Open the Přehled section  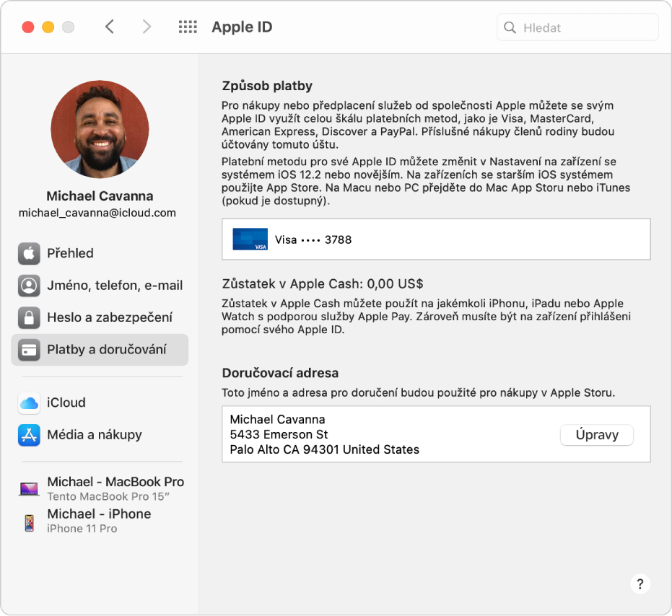[x=100, y=253]
